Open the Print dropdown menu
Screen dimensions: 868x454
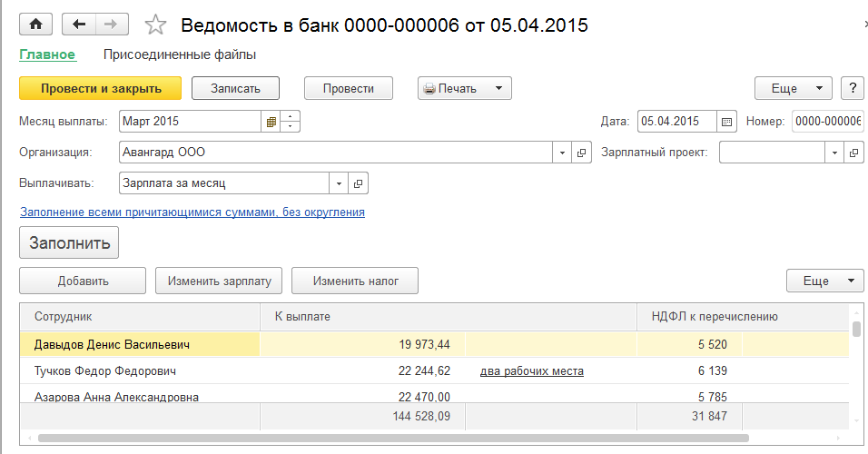[x=464, y=88]
